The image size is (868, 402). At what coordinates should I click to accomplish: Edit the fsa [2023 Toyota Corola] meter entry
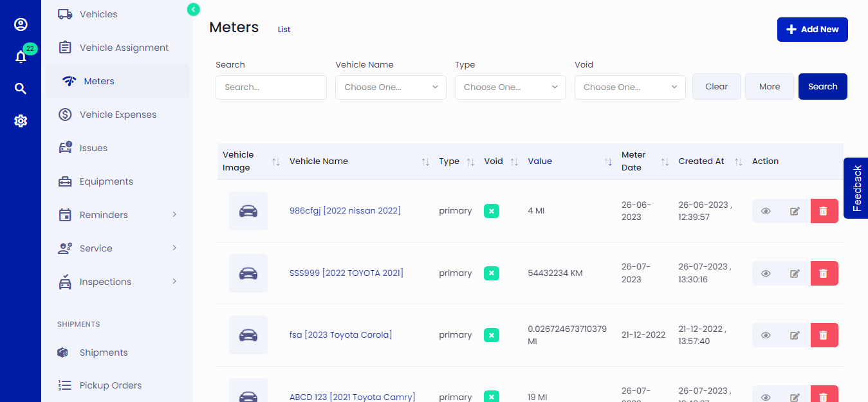pos(795,334)
